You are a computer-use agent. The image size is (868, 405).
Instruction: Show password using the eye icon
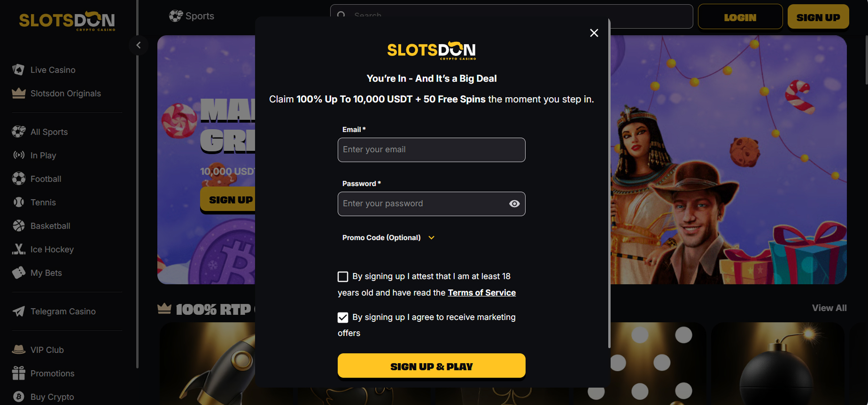click(514, 203)
